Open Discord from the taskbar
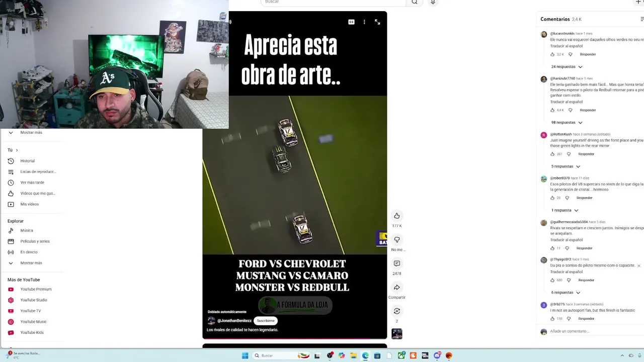 click(437, 355)
